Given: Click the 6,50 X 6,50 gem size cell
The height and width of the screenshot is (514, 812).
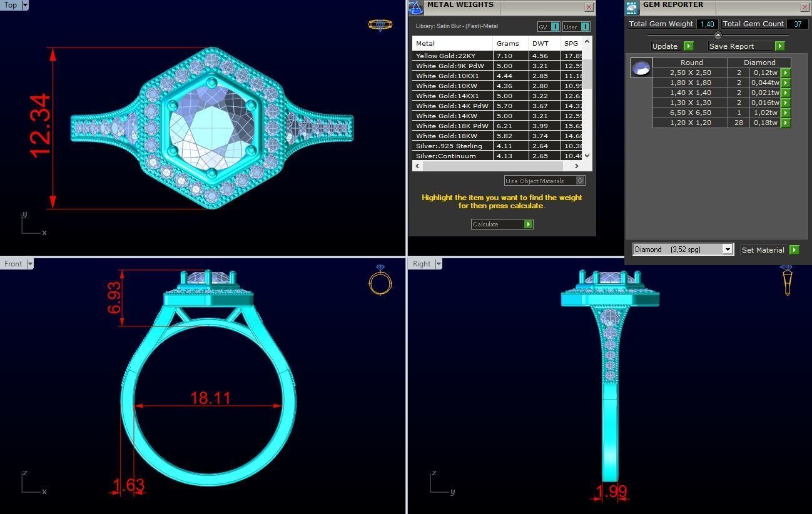Looking at the screenshot, I should point(691,113).
